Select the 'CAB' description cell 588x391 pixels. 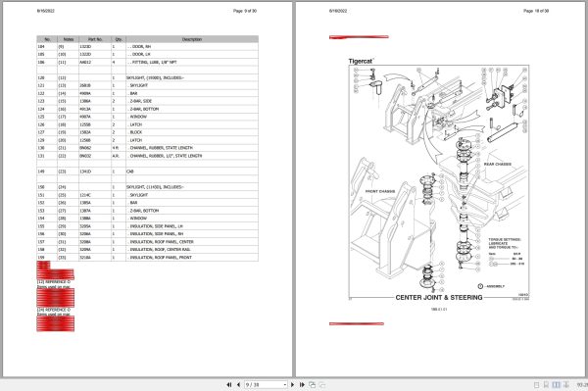[x=192, y=171]
